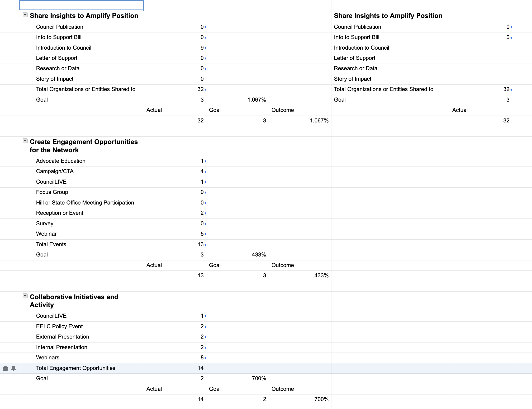Select Internal Presentation row label

pos(62,347)
